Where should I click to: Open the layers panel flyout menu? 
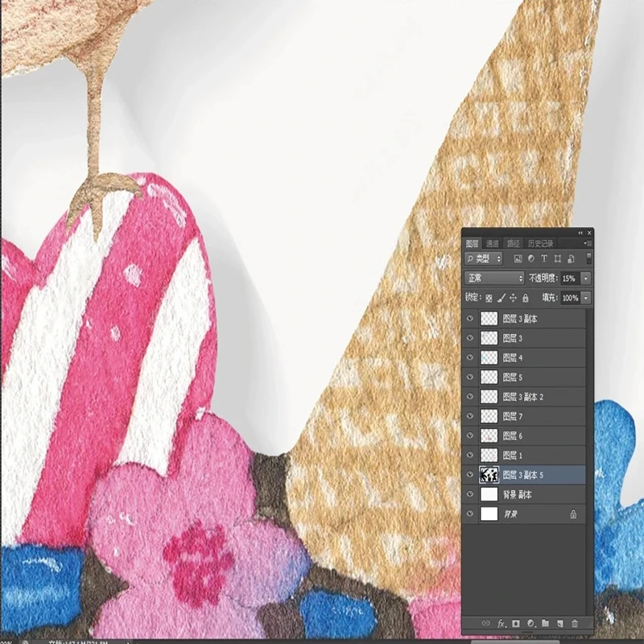588,243
